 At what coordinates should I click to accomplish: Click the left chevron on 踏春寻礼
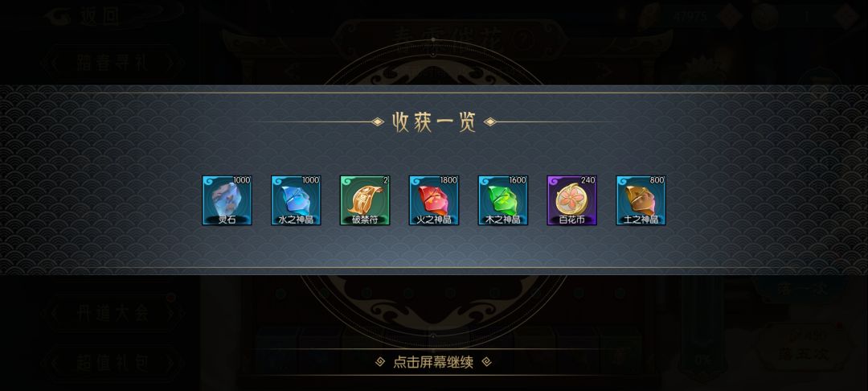pos(55,63)
